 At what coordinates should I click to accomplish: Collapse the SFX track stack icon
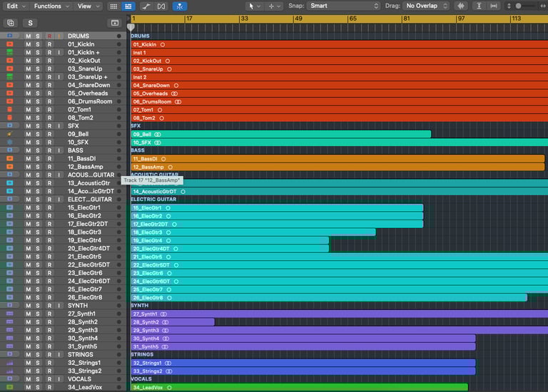point(10,125)
